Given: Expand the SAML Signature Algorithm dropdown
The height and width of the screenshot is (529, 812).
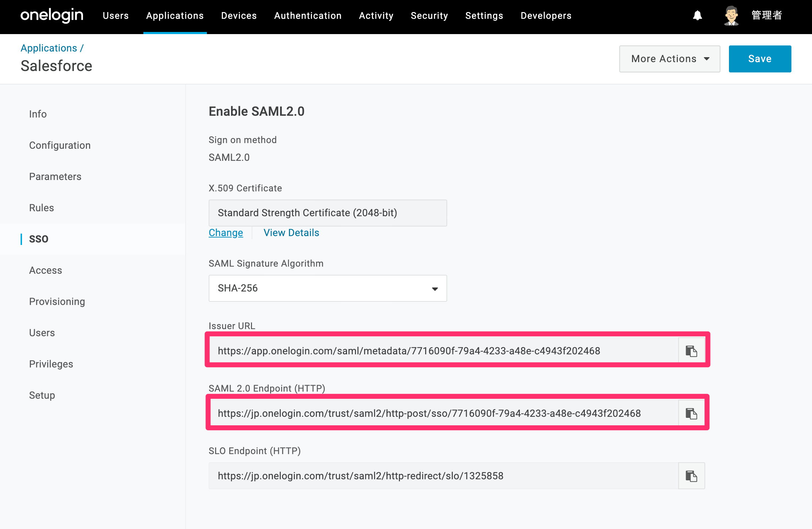Looking at the screenshot, I should tap(328, 288).
